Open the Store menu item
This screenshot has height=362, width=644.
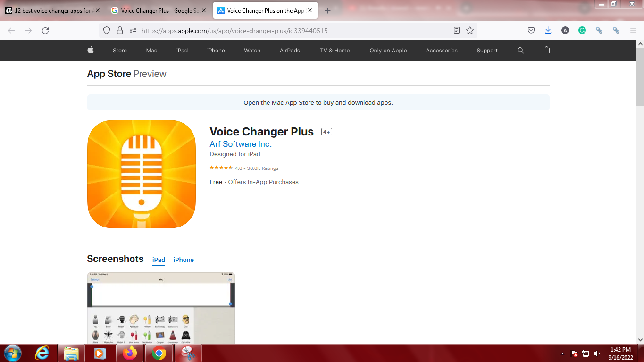click(120, 51)
